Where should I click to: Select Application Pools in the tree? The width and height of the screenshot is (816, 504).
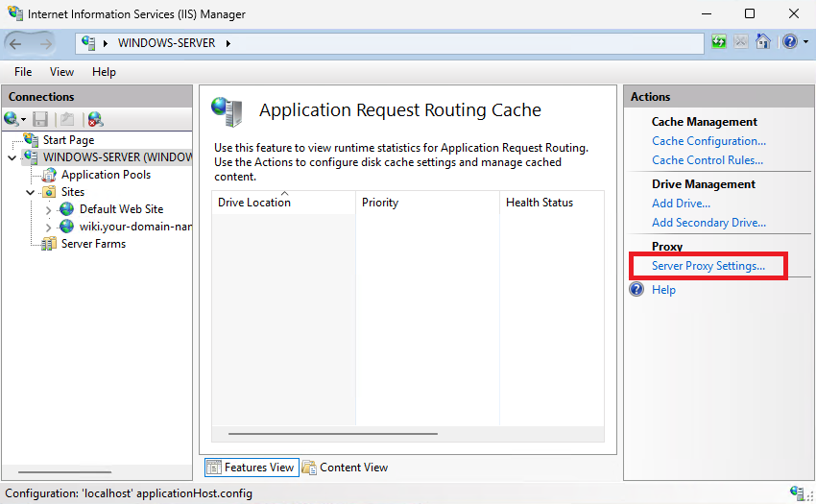tap(106, 175)
